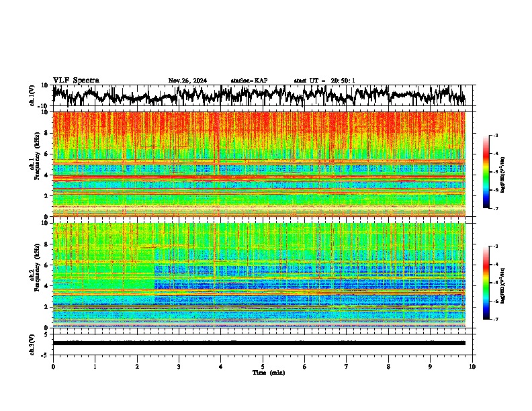Image resolution: width=532 pixels, height=411 pixels.
Task: Click time axis tick label "4"
Action: click(x=221, y=367)
